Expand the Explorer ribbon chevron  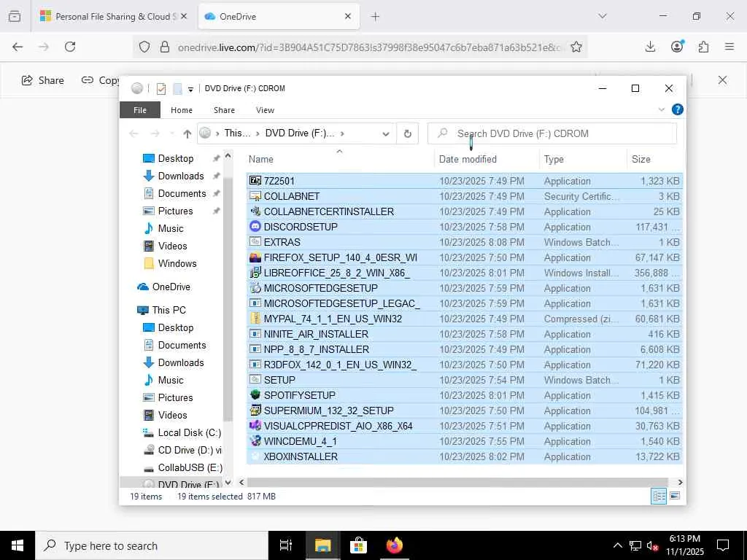pyautogui.click(x=661, y=109)
